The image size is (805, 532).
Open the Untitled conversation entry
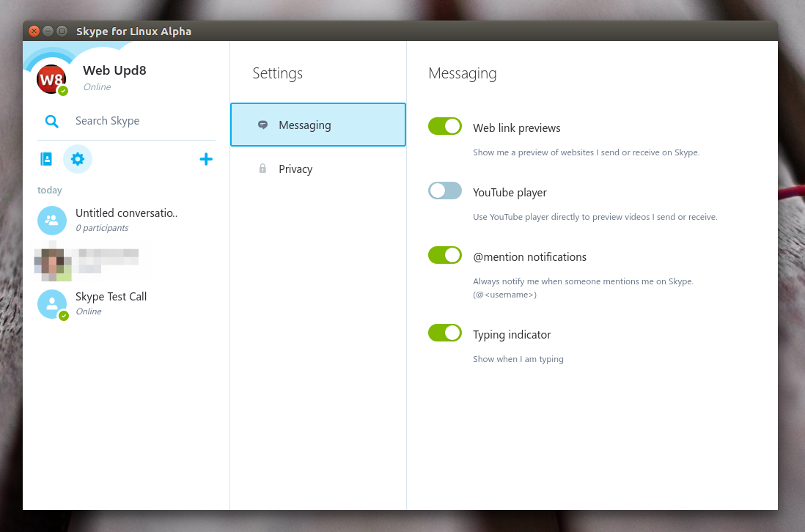pos(126,220)
